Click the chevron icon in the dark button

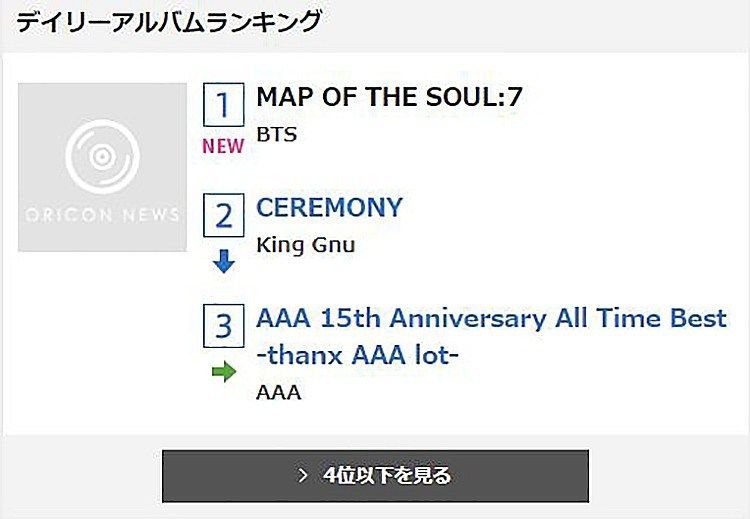(x=302, y=475)
